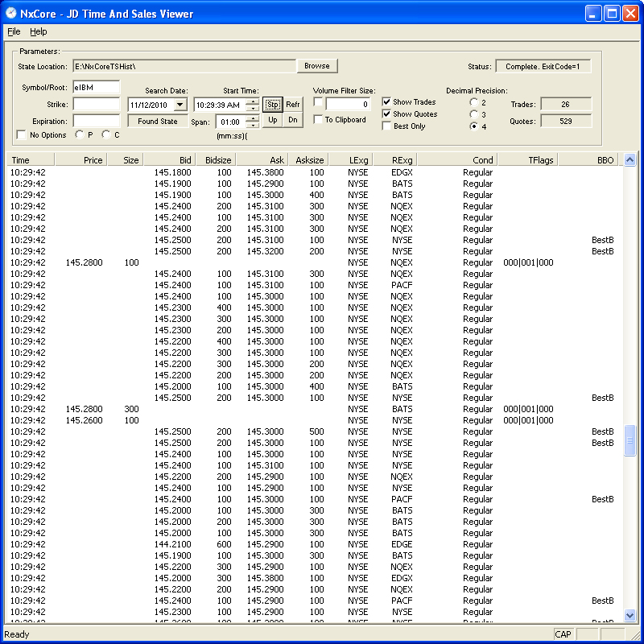Increase Start Time with spinner up arrow
Viewport: 644px width, 644px height.
point(253,101)
